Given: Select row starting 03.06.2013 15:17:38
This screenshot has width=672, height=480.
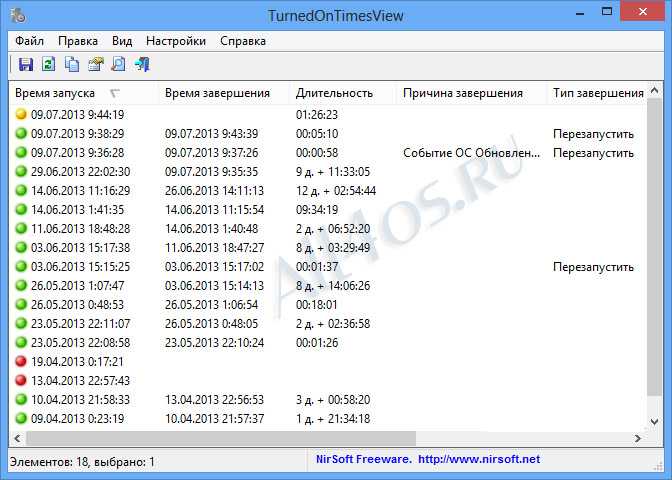Looking at the screenshot, I should [328, 247].
